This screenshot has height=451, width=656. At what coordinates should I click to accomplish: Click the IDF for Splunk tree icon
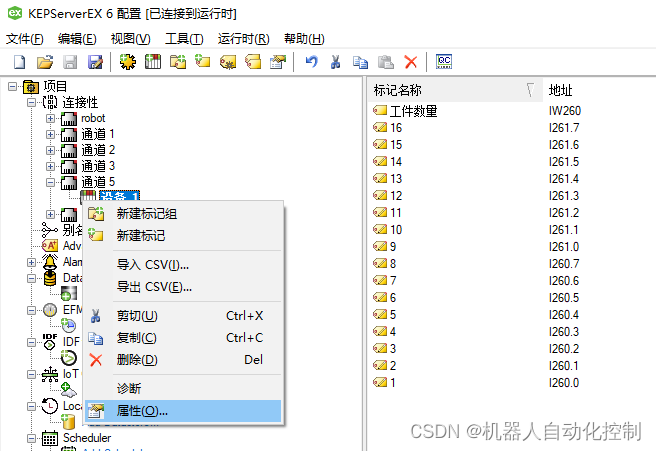click(50, 342)
